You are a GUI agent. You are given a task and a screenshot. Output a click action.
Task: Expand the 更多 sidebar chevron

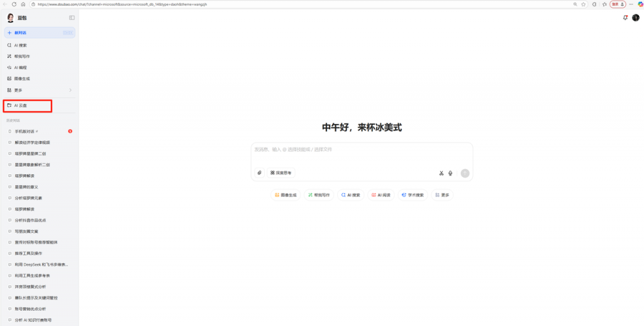click(70, 90)
